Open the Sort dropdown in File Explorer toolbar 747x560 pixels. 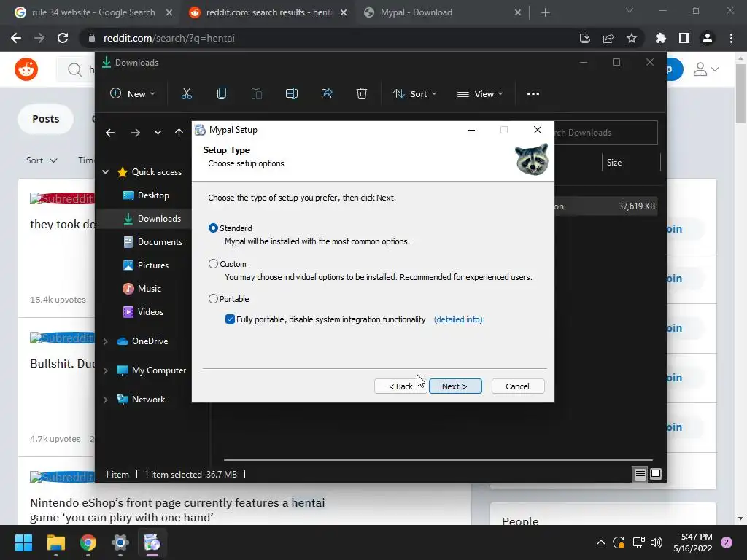[x=414, y=94]
